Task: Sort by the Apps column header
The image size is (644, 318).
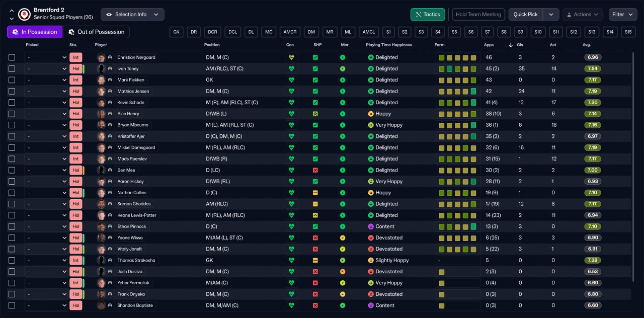Action: coord(489,45)
